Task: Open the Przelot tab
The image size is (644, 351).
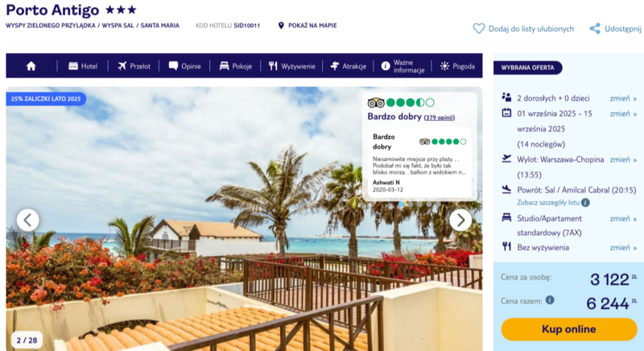Action: tap(134, 66)
